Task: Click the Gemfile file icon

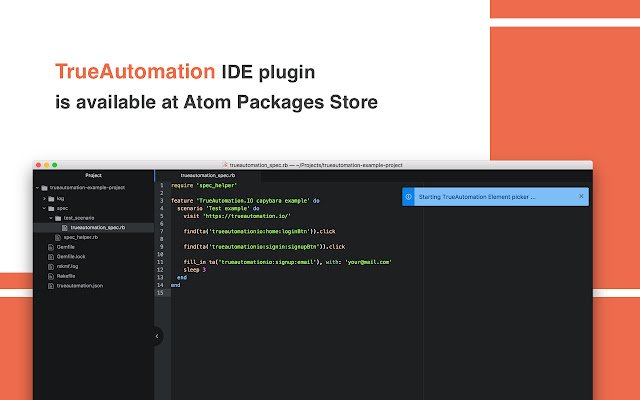Action: [51, 247]
